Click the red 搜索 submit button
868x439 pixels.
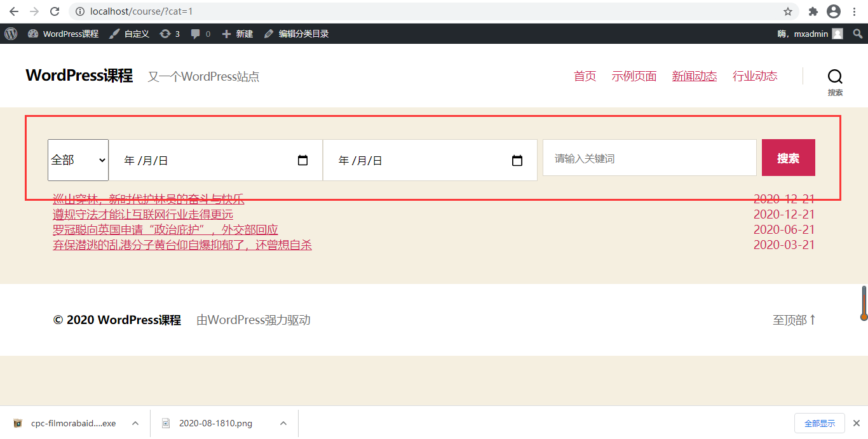(789, 158)
